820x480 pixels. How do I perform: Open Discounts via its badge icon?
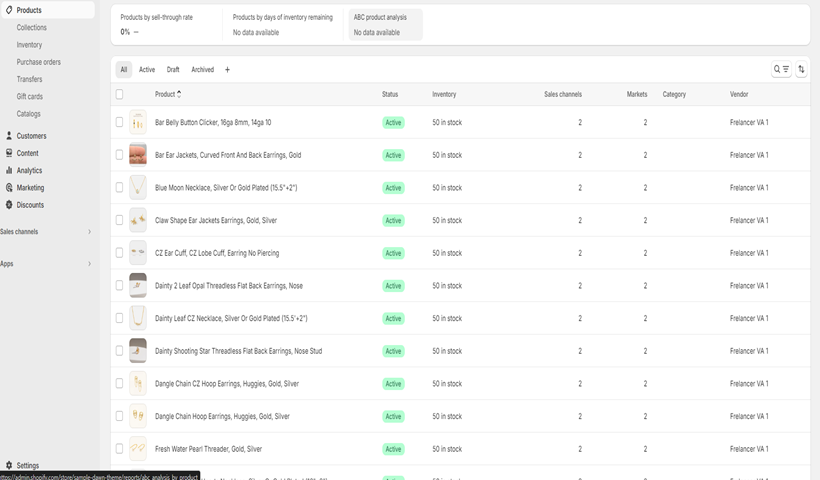click(x=9, y=205)
